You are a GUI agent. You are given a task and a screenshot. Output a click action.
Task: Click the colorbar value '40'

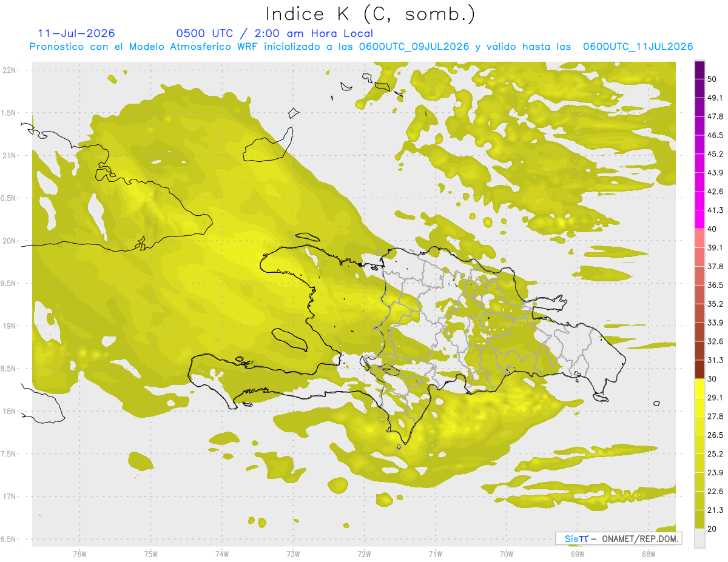(712, 229)
